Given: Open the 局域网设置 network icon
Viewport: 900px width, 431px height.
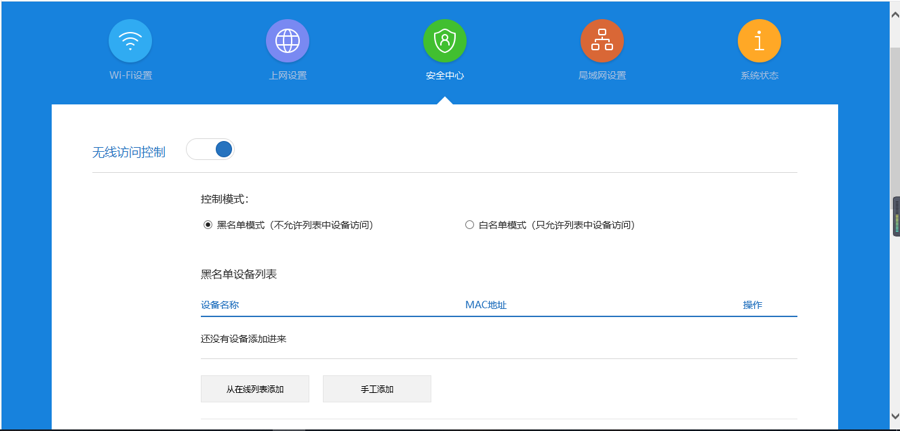Looking at the screenshot, I should pos(602,41).
